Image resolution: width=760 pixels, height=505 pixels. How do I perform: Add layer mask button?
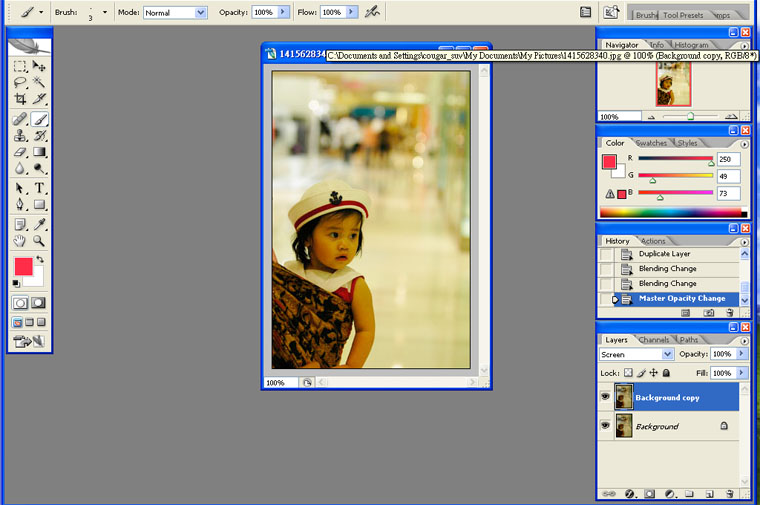click(x=649, y=494)
